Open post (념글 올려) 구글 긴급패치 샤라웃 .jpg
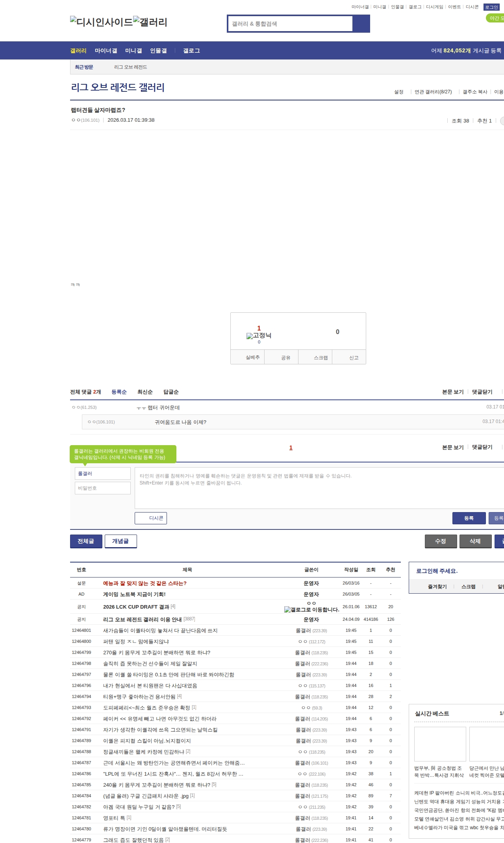This screenshot has height=843, width=504. [x=146, y=796]
